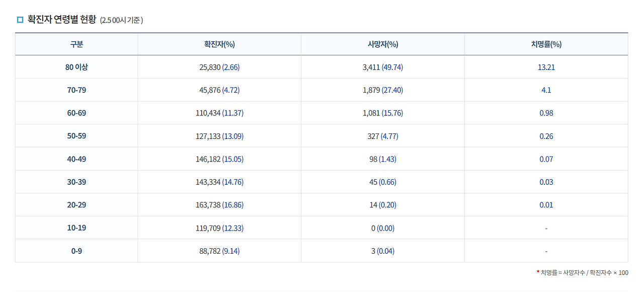
Task: Click the 치명률(%) column header
Action: click(x=546, y=44)
